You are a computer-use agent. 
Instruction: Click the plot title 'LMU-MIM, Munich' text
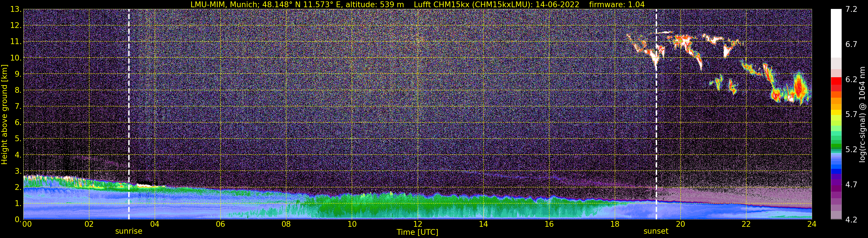point(225,5)
